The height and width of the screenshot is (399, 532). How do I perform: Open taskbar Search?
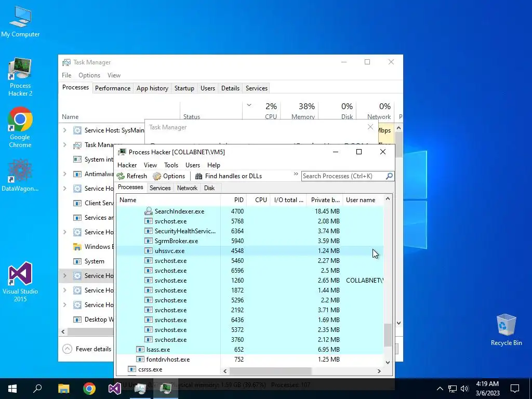coord(37,389)
